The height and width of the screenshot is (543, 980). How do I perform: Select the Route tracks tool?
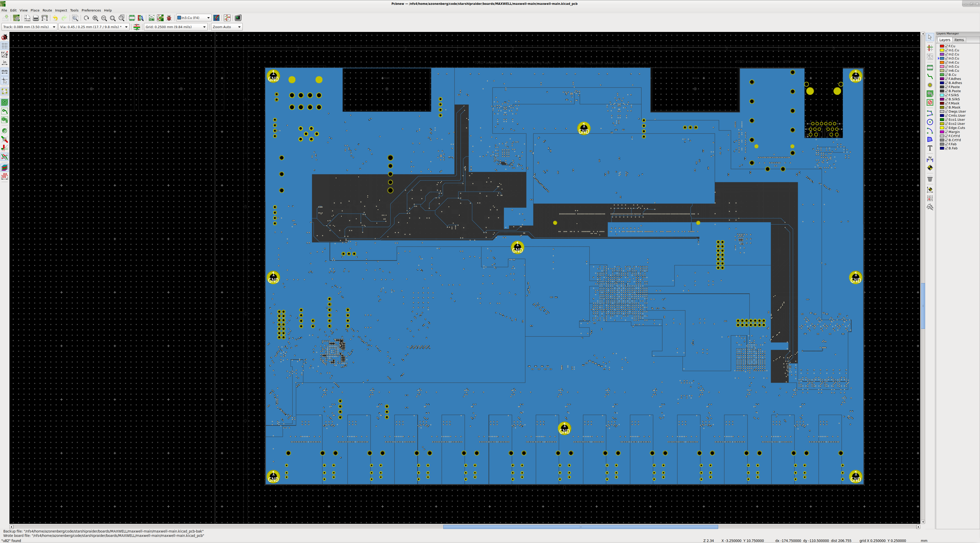tap(930, 77)
